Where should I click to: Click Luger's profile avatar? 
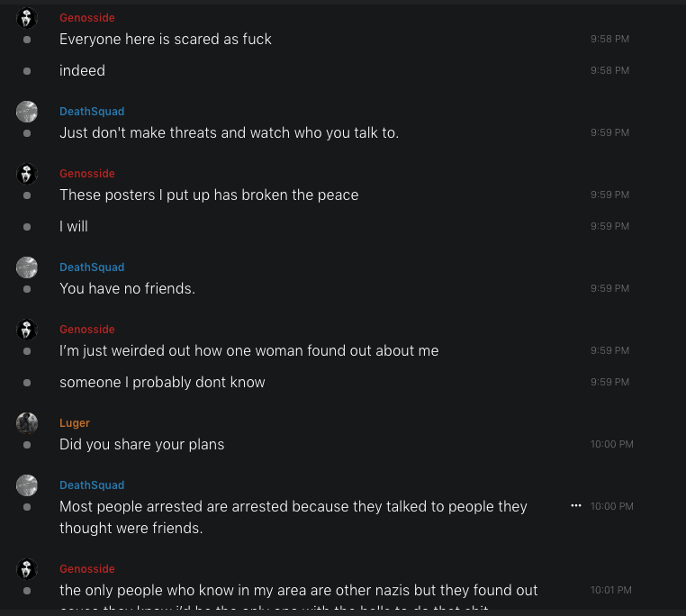pos(27,422)
